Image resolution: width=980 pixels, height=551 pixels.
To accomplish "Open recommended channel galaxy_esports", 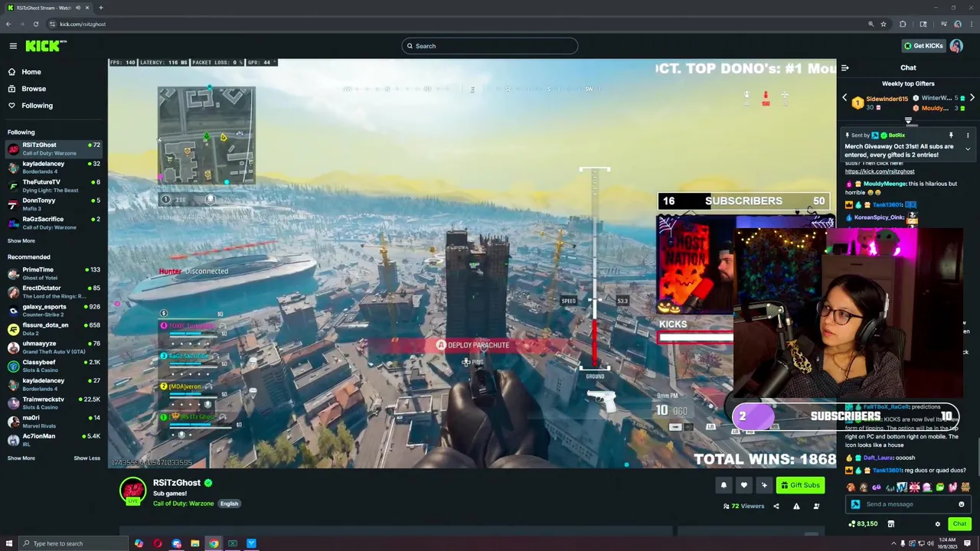I will (x=54, y=310).
